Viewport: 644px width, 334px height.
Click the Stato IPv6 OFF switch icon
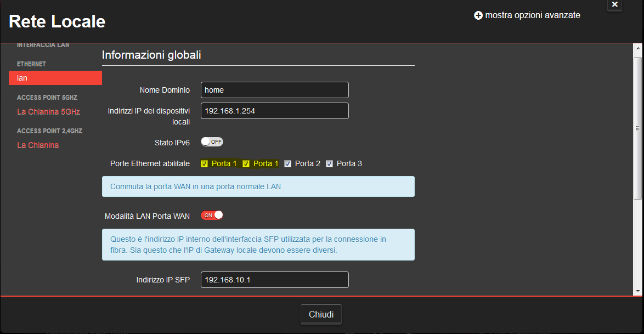click(x=212, y=141)
